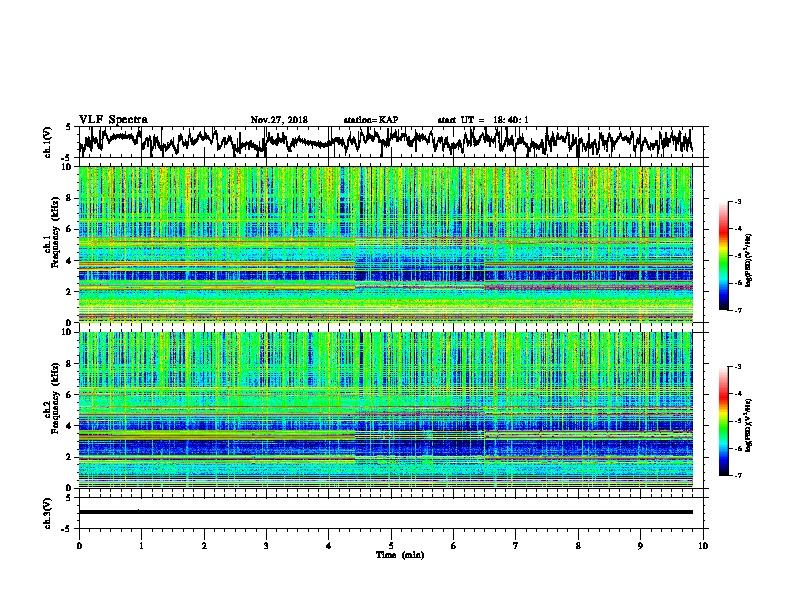
Task: Click the upper color bar's log(PSD) units label
Action: (x=749, y=261)
